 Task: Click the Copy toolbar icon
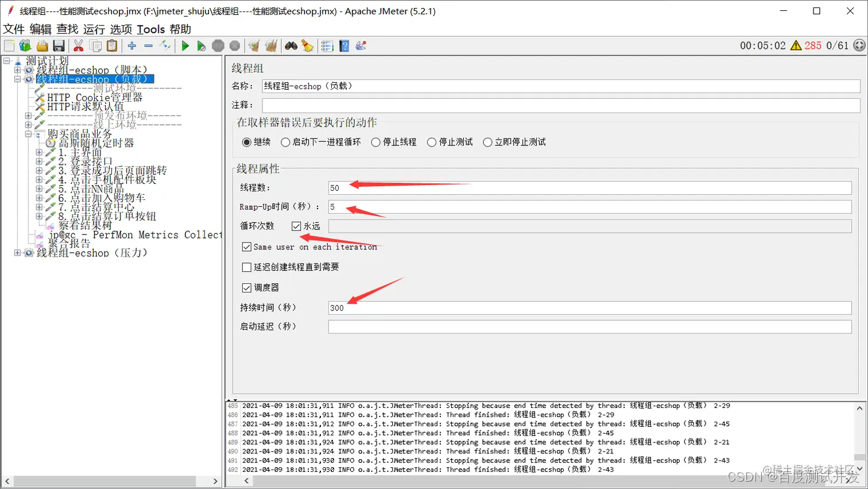[96, 46]
